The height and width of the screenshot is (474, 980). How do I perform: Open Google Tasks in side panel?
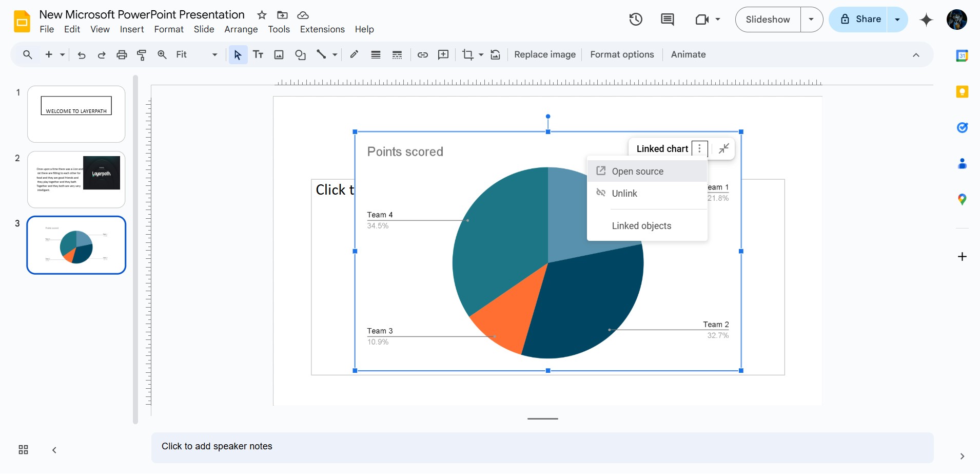[962, 127]
